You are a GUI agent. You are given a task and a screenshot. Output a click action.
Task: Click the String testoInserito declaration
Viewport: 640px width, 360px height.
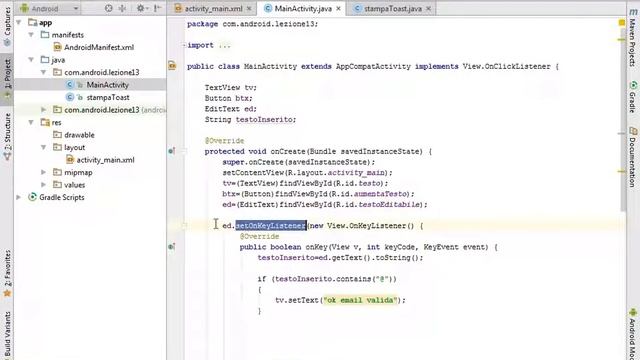point(250,120)
